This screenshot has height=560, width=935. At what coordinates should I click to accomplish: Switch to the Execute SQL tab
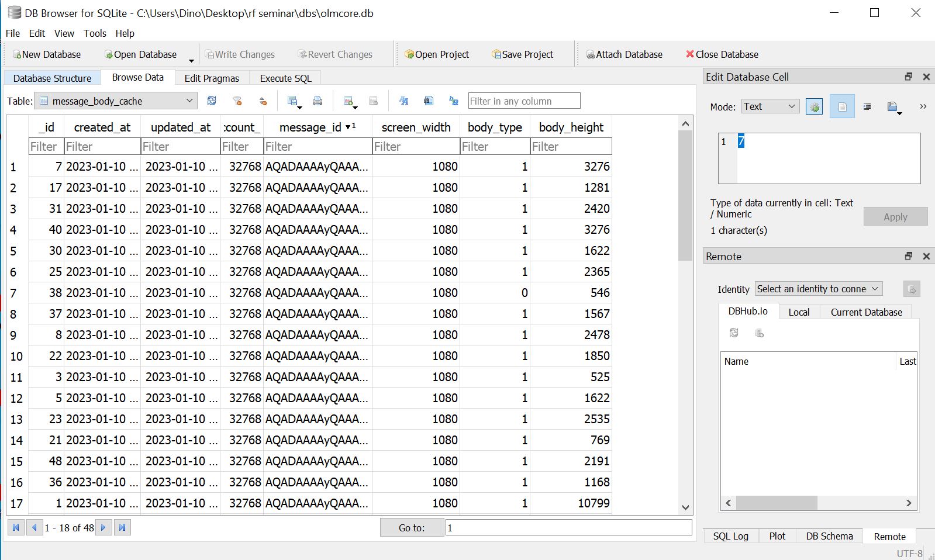tap(285, 78)
